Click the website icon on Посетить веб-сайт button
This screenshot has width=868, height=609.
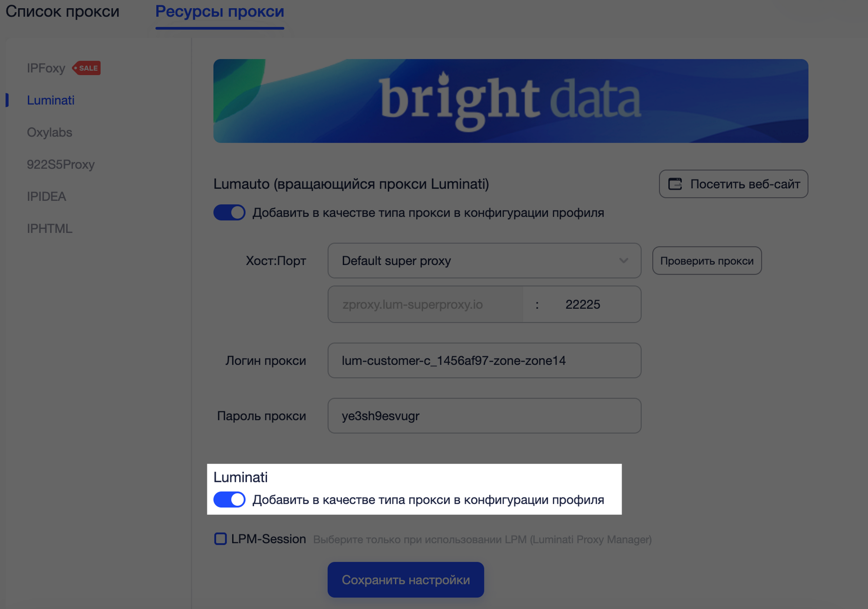coord(675,184)
